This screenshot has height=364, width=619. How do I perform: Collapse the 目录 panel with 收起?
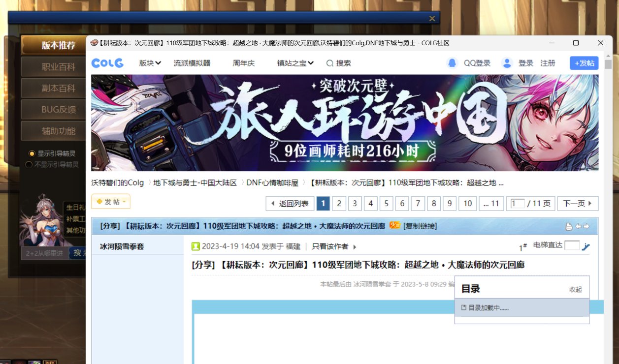pos(576,289)
